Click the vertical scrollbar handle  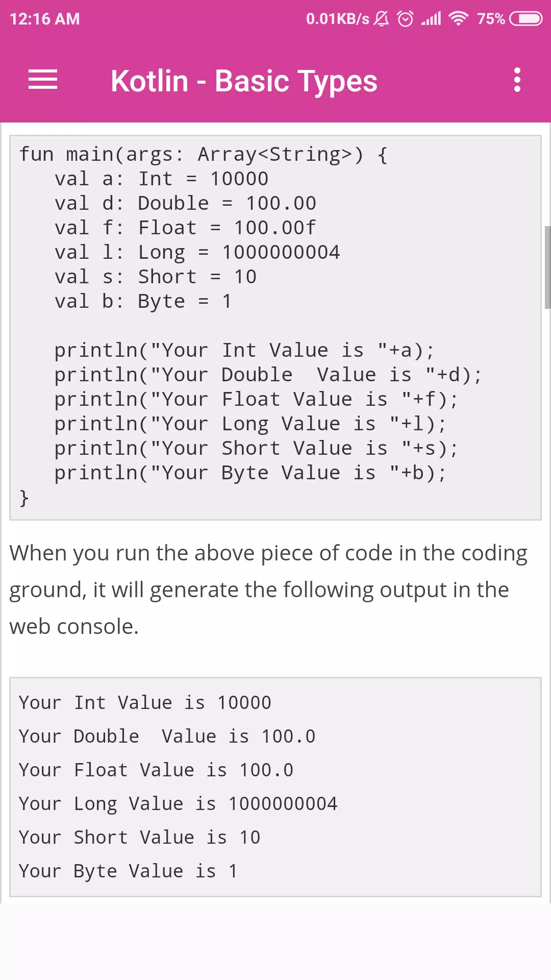point(547,267)
